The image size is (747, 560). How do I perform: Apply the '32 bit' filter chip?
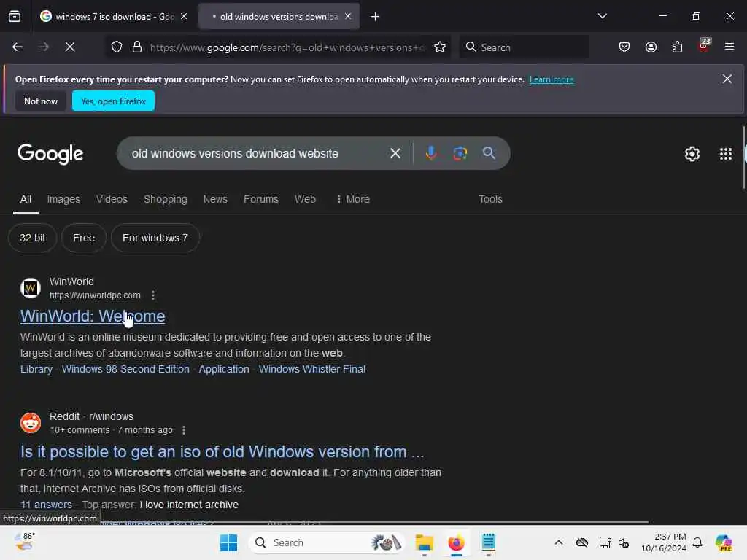point(32,238)
